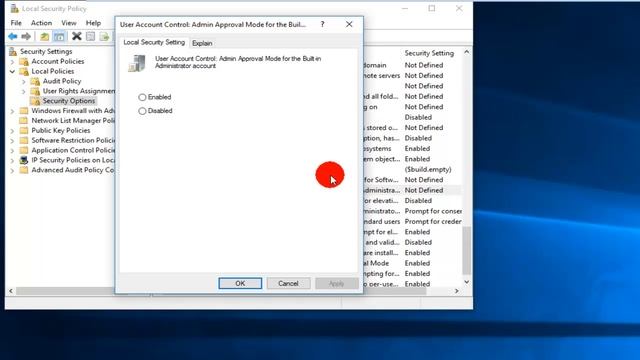Select the Local Policies tree label

click(x=53, y=71)
